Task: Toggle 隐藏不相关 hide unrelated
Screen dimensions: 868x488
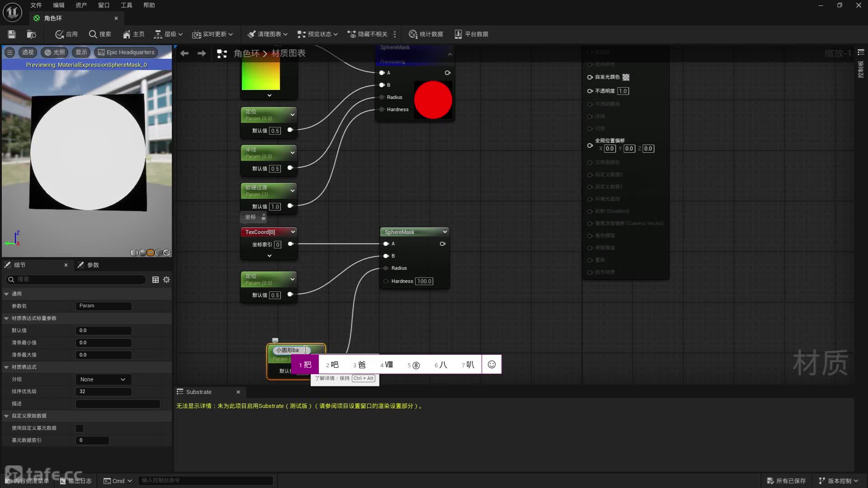Action: point(367,34)
